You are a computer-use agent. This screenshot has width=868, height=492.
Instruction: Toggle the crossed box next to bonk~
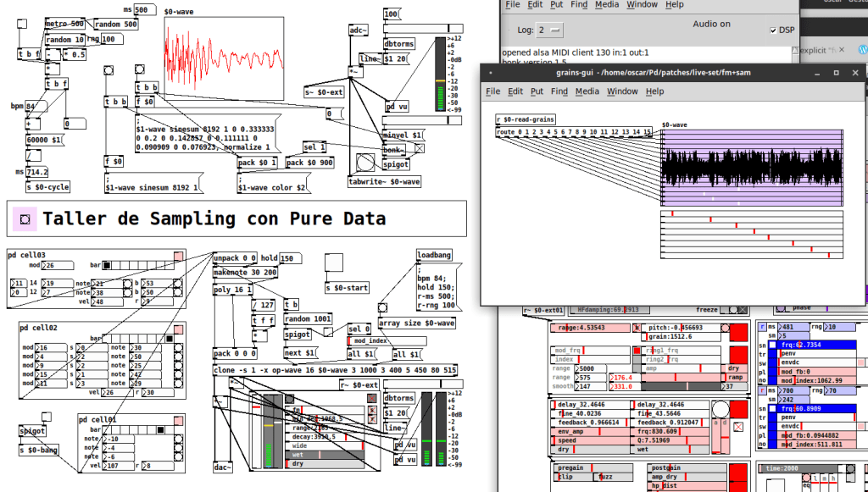[419, 149]
